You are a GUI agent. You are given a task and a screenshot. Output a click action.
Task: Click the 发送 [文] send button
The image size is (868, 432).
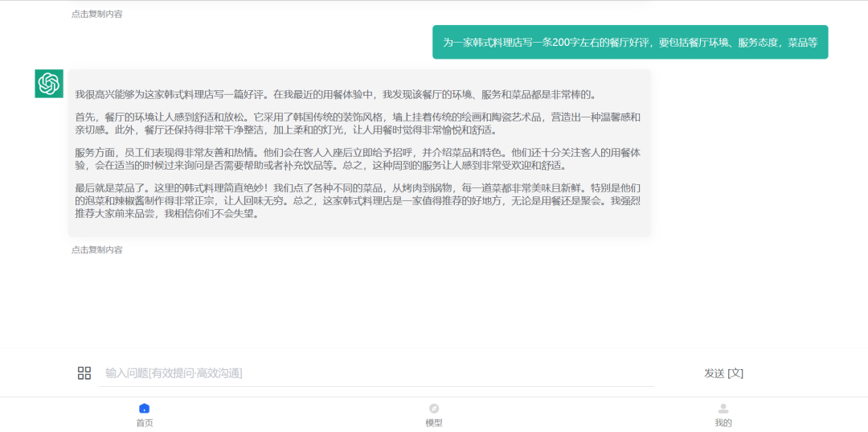pyautogui.click(x=723, y=373)
